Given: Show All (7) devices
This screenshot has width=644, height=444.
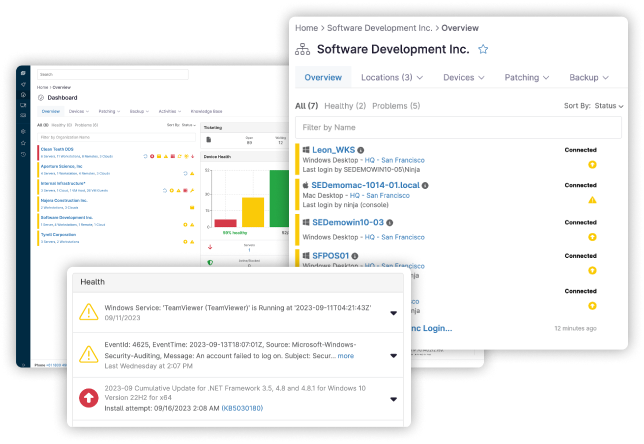Looking at the screenshot, I should click(x=306, y=106).
